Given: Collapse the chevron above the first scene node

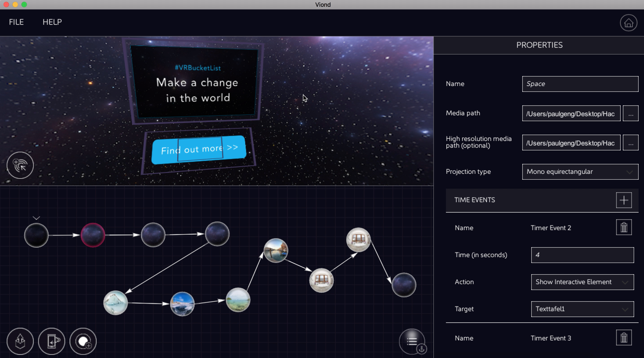Looking at the screenshot, I should 36,218.
